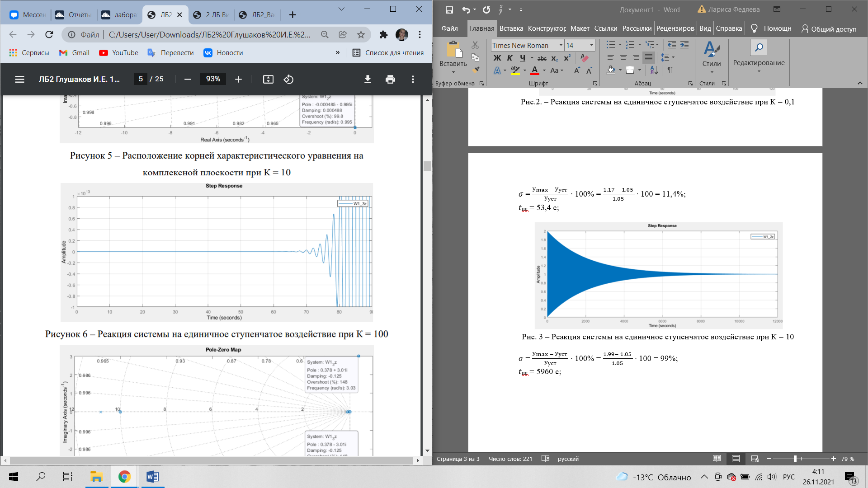
Task: Increase indent icon in Word
Action: [684, 45]
